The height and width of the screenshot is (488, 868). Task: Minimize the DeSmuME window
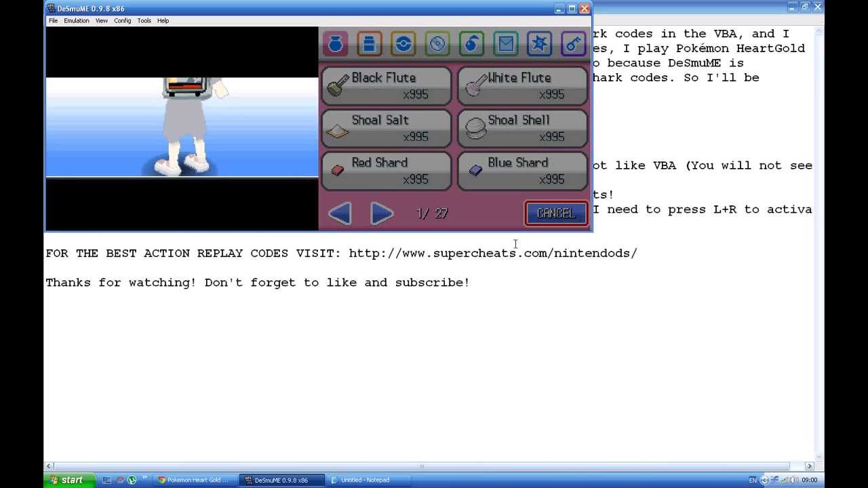pos(559,9)
